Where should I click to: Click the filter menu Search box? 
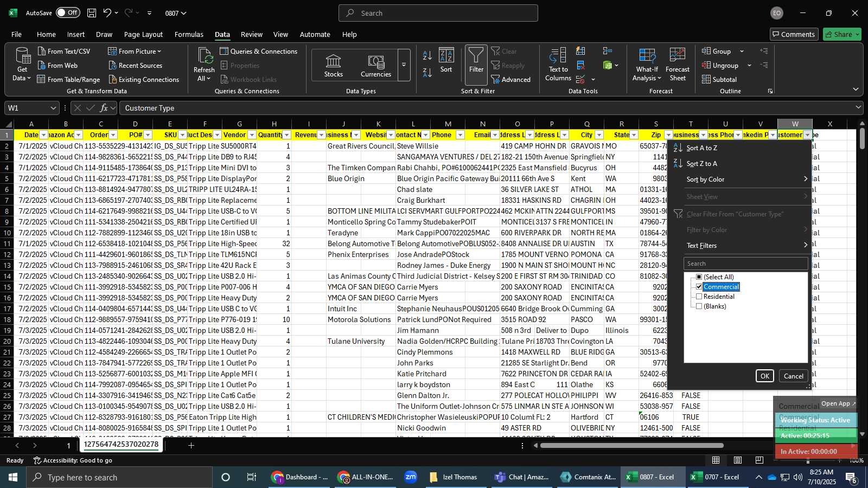click(x=745, y=264)
